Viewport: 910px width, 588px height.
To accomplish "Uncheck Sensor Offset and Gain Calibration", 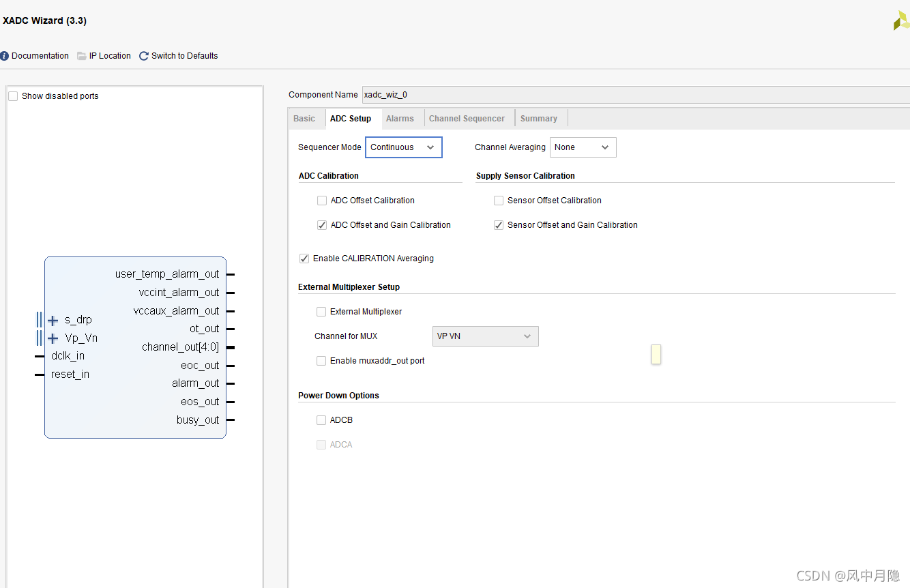I will pos(499,225).
